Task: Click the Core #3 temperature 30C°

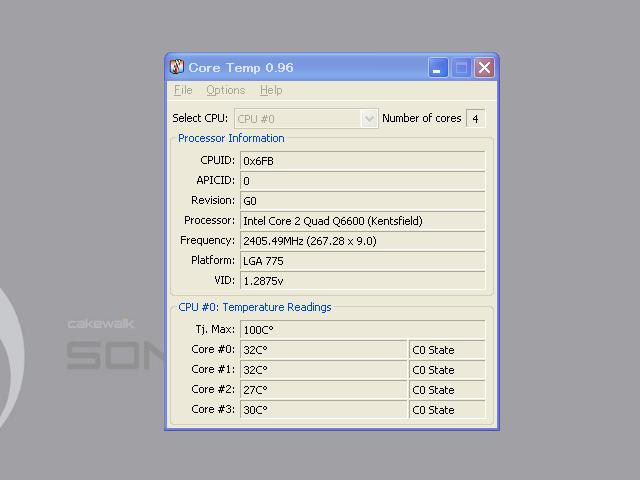Action: pos(323,410)
